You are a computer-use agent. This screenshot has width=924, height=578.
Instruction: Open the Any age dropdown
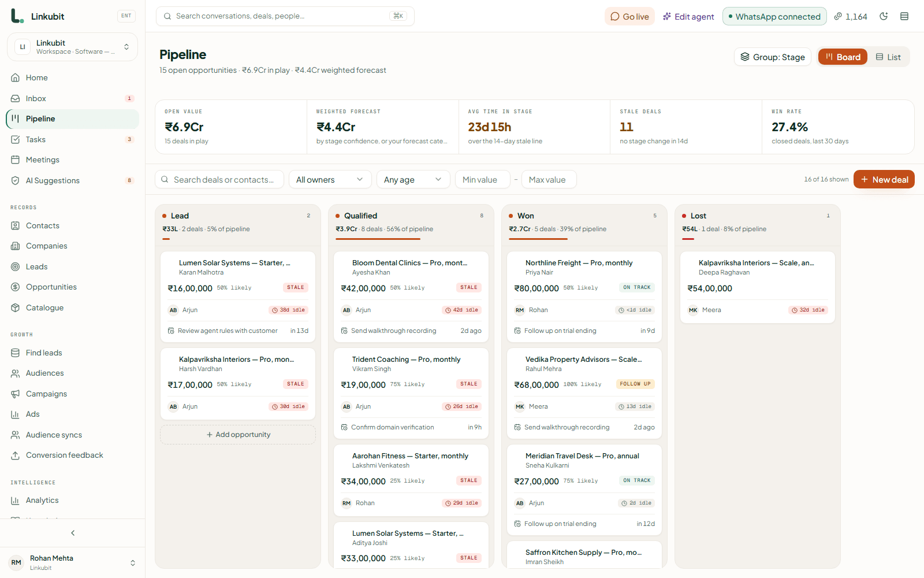(x=413, y=180)
